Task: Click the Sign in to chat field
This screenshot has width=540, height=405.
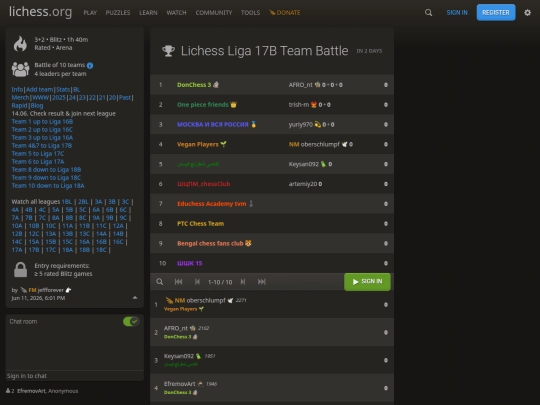Action: [x=74, y=376]
